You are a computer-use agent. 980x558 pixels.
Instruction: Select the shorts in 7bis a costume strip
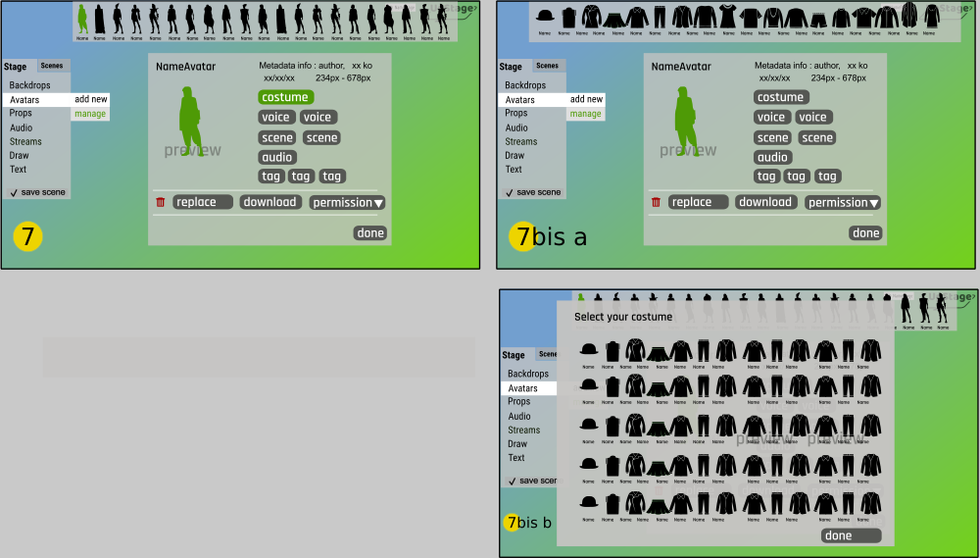tap(818, 20)
